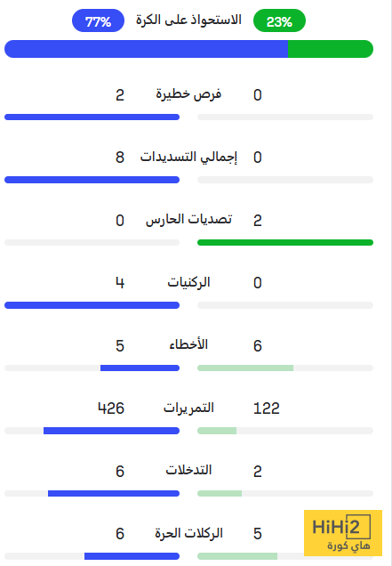Screen dimensions: 392x566
Task: Select the الأخطاء fouls label
Action: (x=188, y=344)
